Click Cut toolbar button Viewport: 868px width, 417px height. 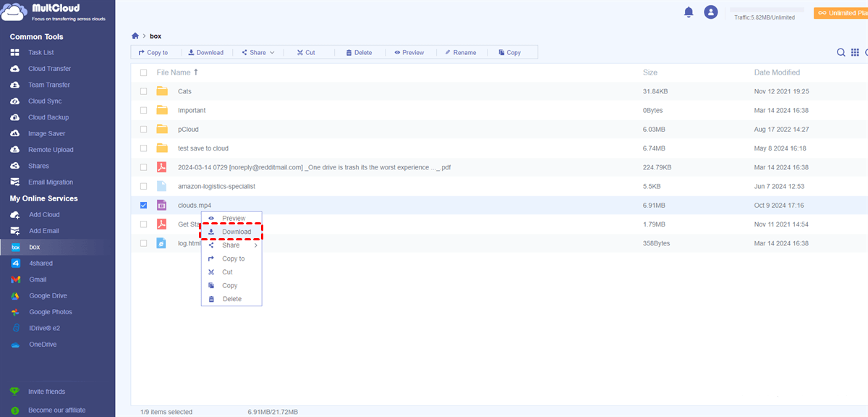point(306,52)
